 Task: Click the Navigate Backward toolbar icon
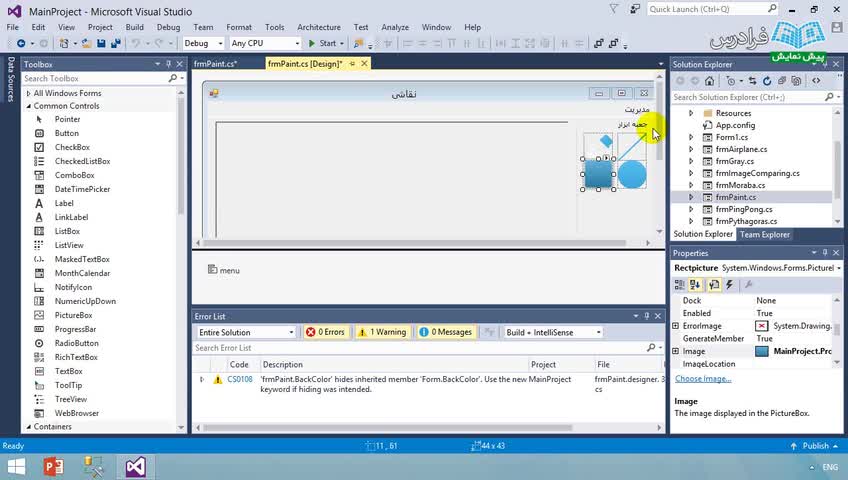pyautogui.click(x=21, y=43)
